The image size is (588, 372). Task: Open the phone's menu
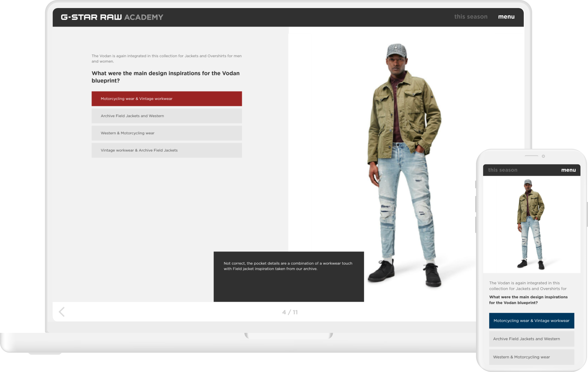pos(568,170)
